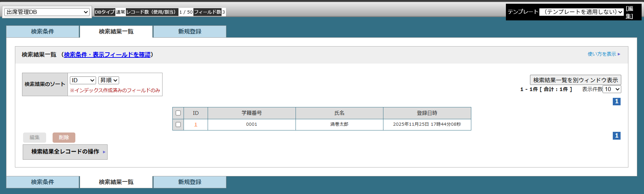Viewport: 644px width, 194px height.
Task: Switch to the top 検索条件 tab
Action: (x=42, y=32)
